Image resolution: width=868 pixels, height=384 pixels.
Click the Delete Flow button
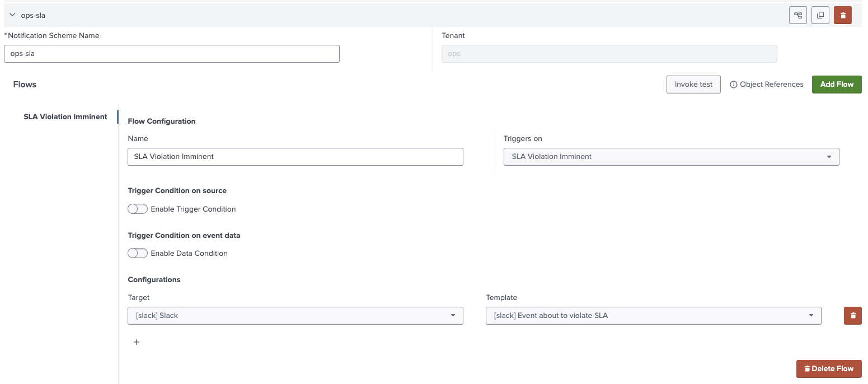click(829, 369)
